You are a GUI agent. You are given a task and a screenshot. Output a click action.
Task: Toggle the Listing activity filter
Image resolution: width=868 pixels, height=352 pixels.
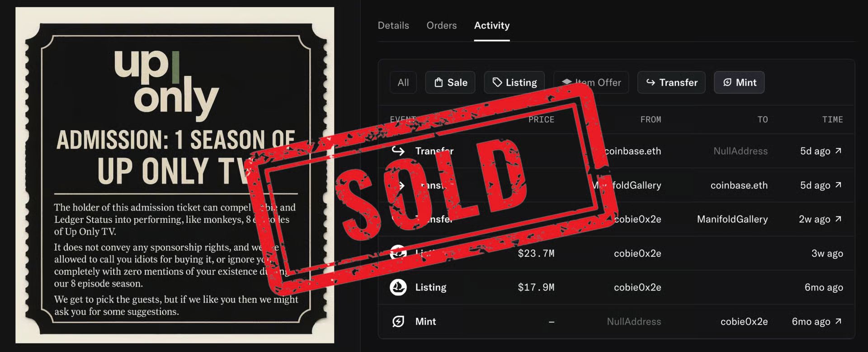(514, 82)
